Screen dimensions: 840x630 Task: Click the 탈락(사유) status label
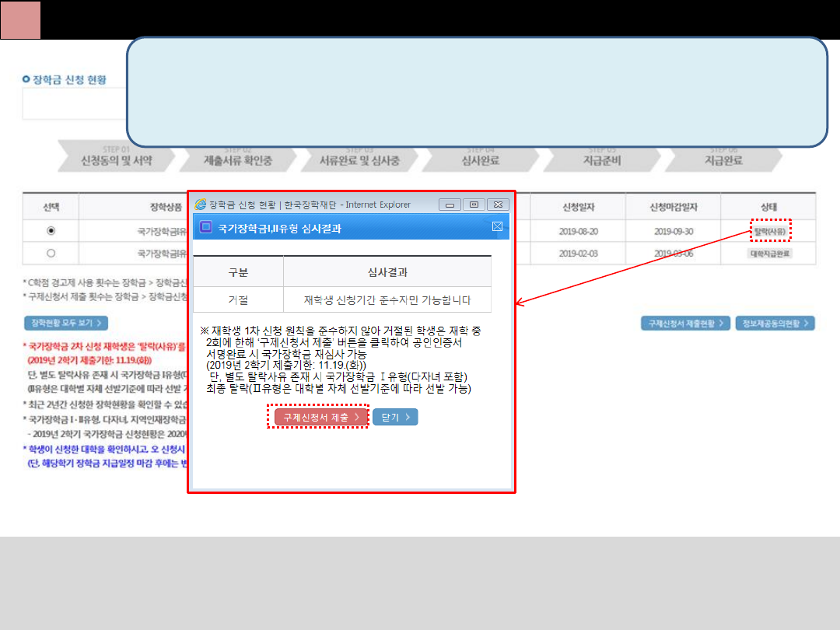(x=770, y=232)
